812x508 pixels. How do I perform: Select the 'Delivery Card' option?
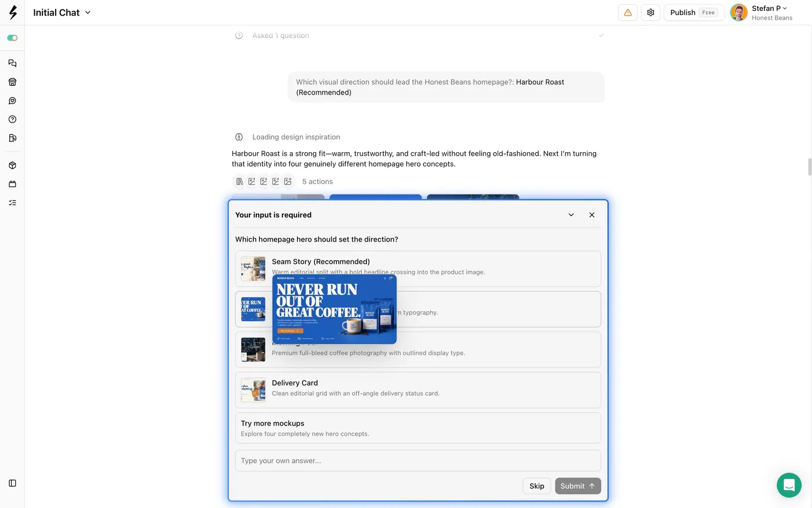coord(418,390)
